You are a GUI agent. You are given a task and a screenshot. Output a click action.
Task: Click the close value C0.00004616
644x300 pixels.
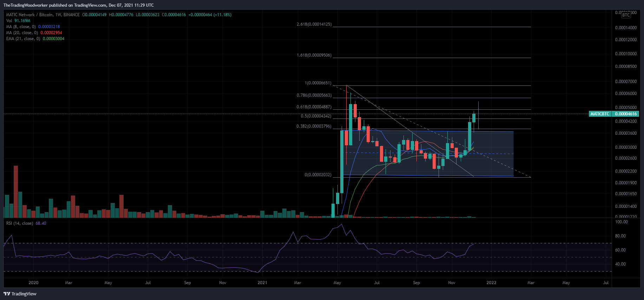(x=174, y=15)
